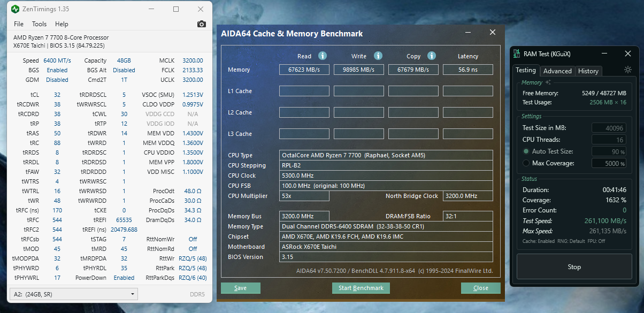This screenshot has height=313, width=644.
Task: Click the CPU Type value field
Action: [x=386, y=155]
